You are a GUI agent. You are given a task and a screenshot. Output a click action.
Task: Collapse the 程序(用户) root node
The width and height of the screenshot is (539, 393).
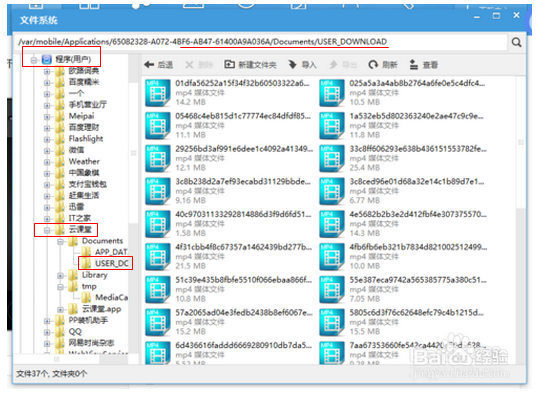click(x=34, y=60)
